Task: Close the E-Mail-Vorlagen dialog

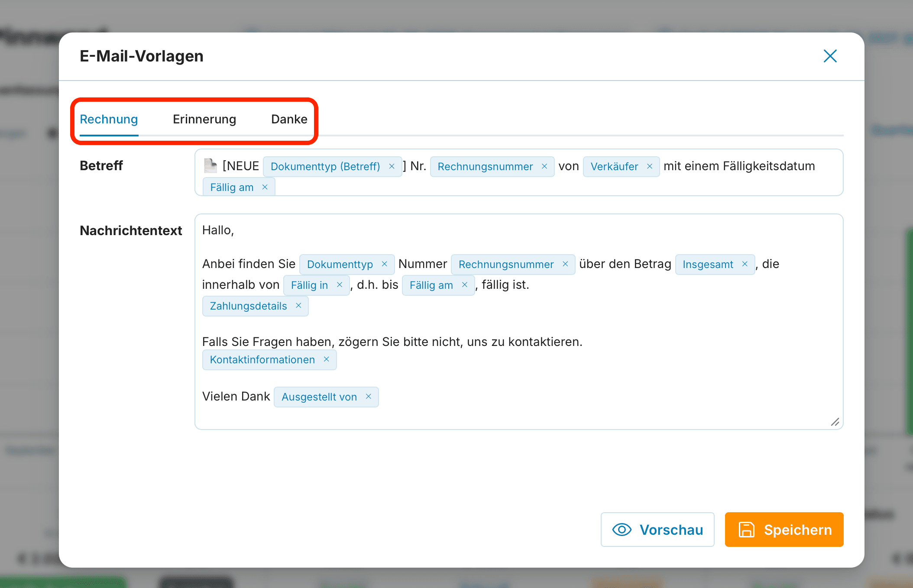Action: coord(830,56)
